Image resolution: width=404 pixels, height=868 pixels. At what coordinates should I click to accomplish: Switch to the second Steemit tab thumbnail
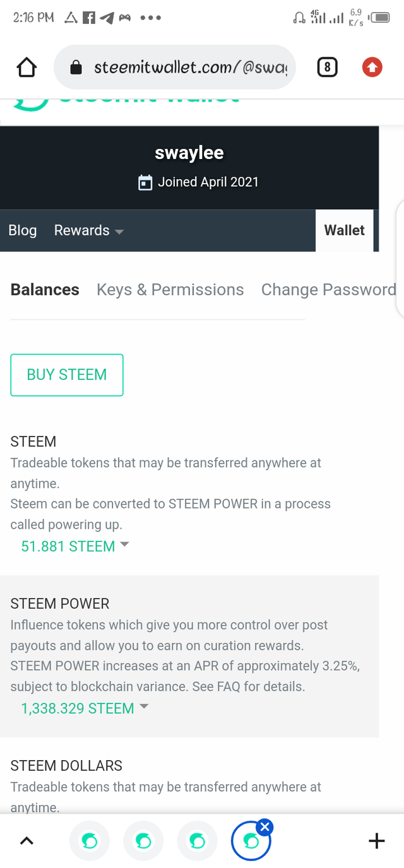coord(143,841)
